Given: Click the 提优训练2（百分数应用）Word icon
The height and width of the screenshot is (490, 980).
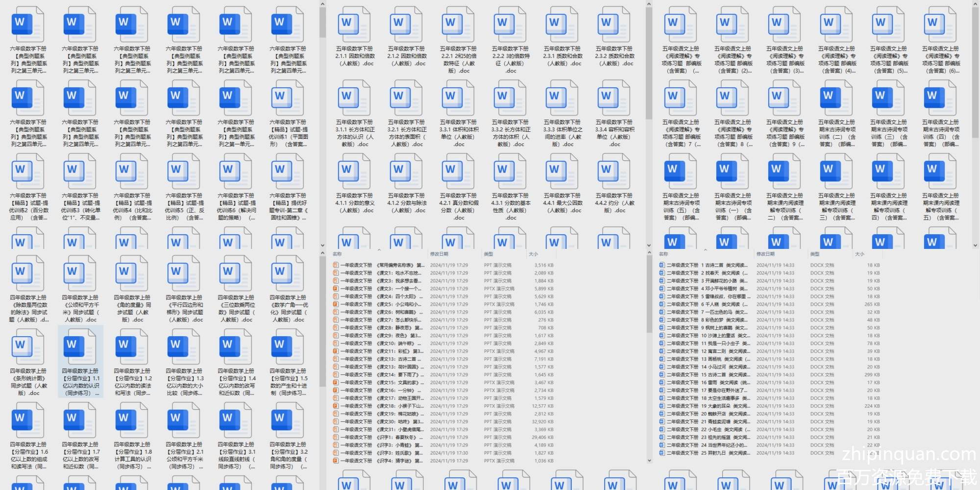Looking at the screenshot, I should pos(28,172).
